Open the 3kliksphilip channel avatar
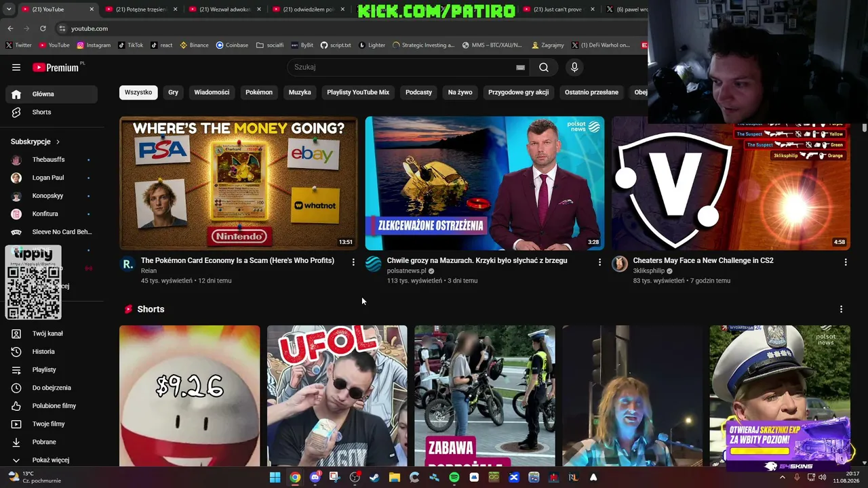This screenshot has height=488, width=868. point(620,264)
